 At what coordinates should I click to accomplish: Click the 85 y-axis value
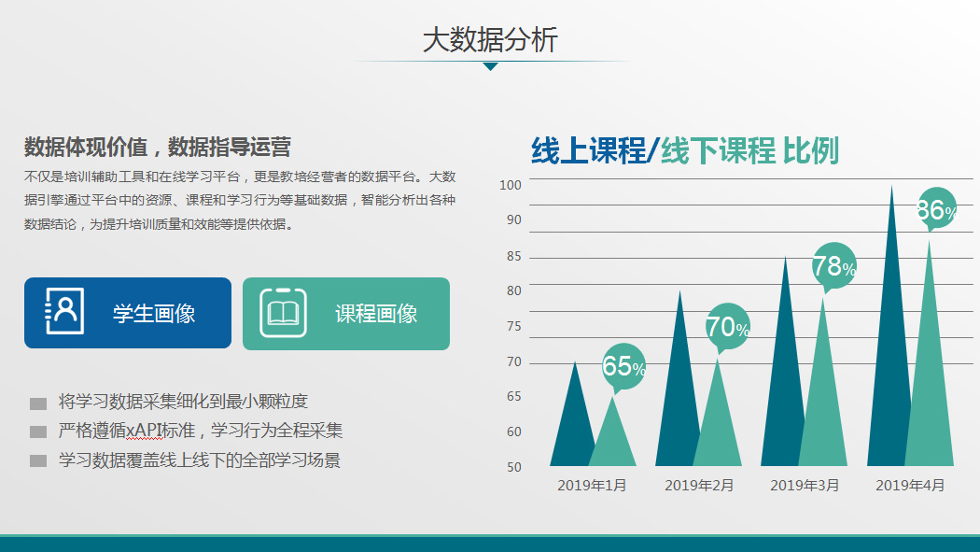tap(513, 256)
